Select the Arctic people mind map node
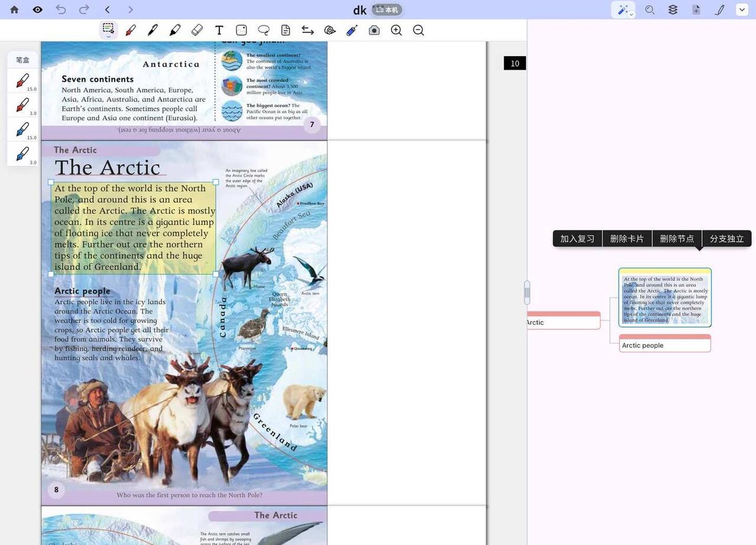The image size is (756, 545). (665, 343)
